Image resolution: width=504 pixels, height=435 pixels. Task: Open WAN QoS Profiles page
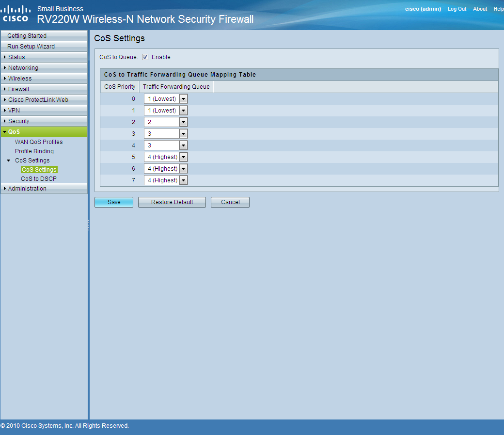(39, 142)
